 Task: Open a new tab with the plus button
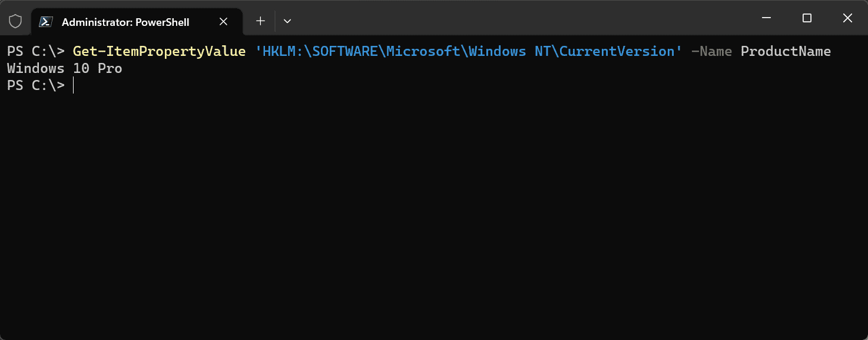tap(260, 21)
